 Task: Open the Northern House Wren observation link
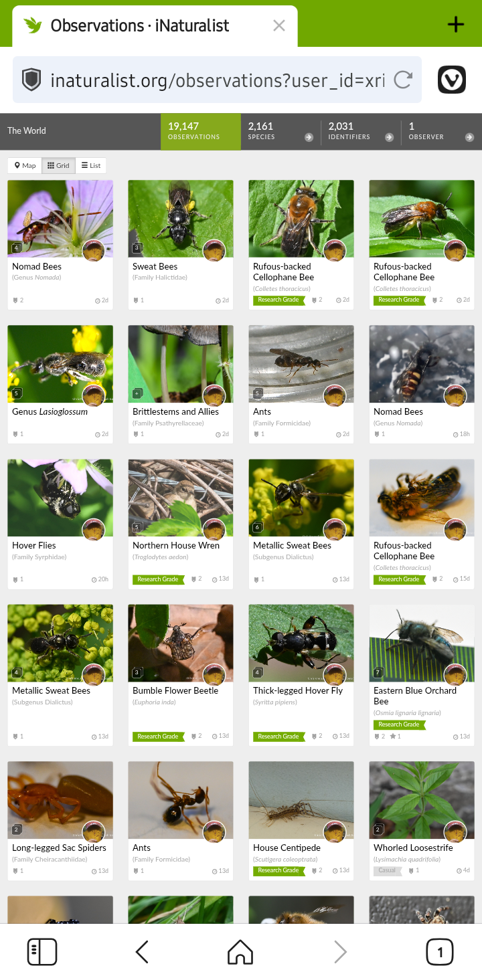[x=176, y=545]
